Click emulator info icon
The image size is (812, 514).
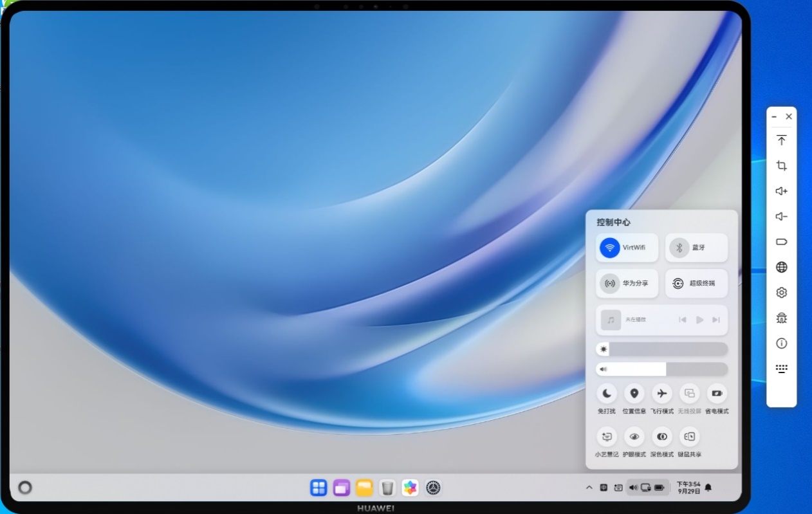pyautogui.click(x=782, y=344)
